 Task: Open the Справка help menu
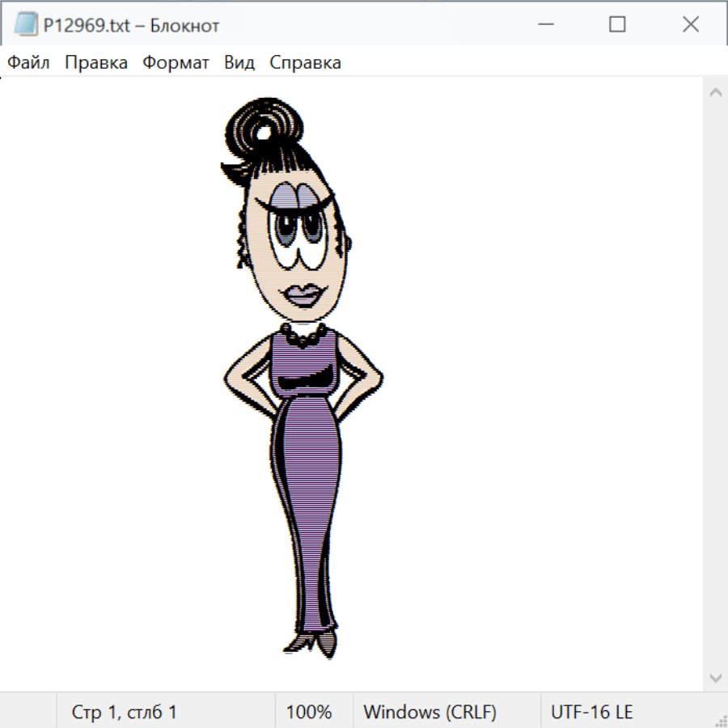pos(305,63)
